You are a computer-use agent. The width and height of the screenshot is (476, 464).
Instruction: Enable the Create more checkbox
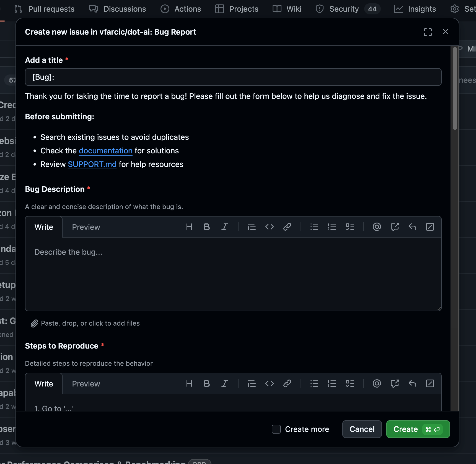pyautogui.click(x=276, y=429)
